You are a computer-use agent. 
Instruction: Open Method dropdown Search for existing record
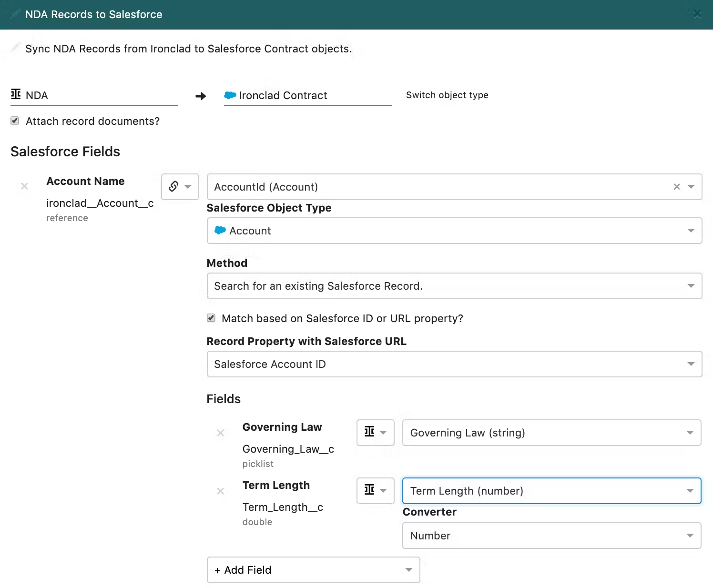[454, 286]
